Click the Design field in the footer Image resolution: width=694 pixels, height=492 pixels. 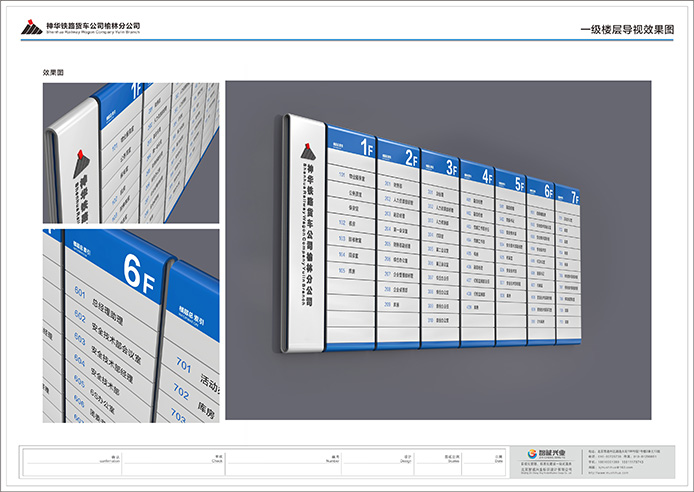click(377, 462)
